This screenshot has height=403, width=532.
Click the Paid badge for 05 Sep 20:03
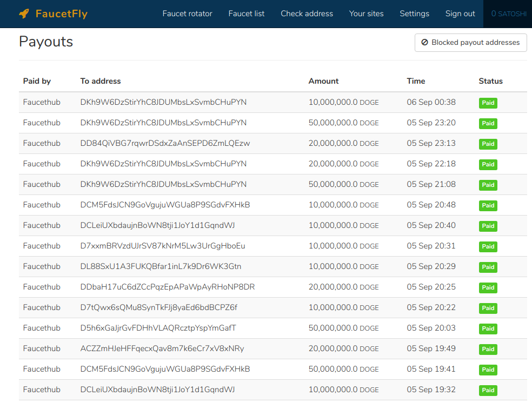(x=488, y=328)
